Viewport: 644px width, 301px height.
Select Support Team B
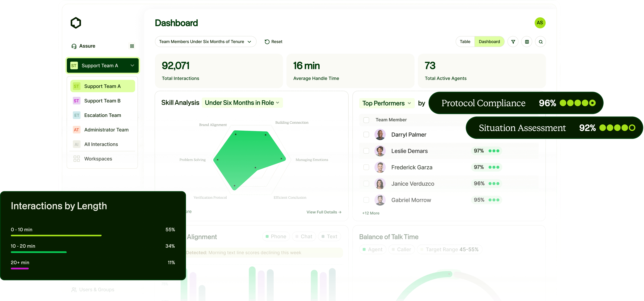(103, 101)
